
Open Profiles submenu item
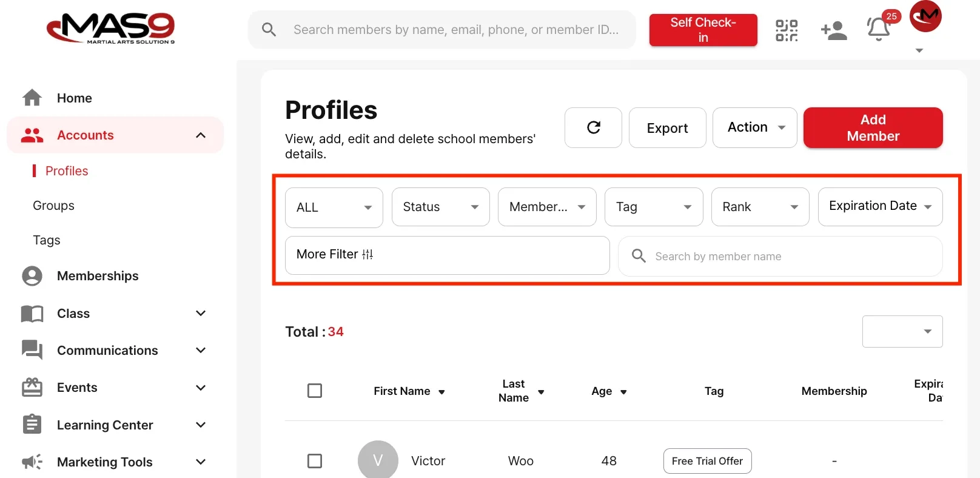pyautogui.click(x=67, y=171)
